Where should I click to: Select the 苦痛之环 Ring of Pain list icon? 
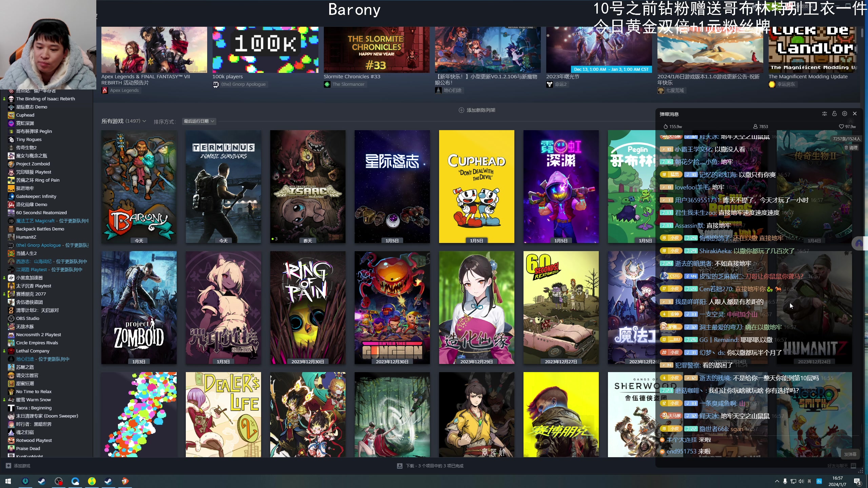click(x=11, y=180)
